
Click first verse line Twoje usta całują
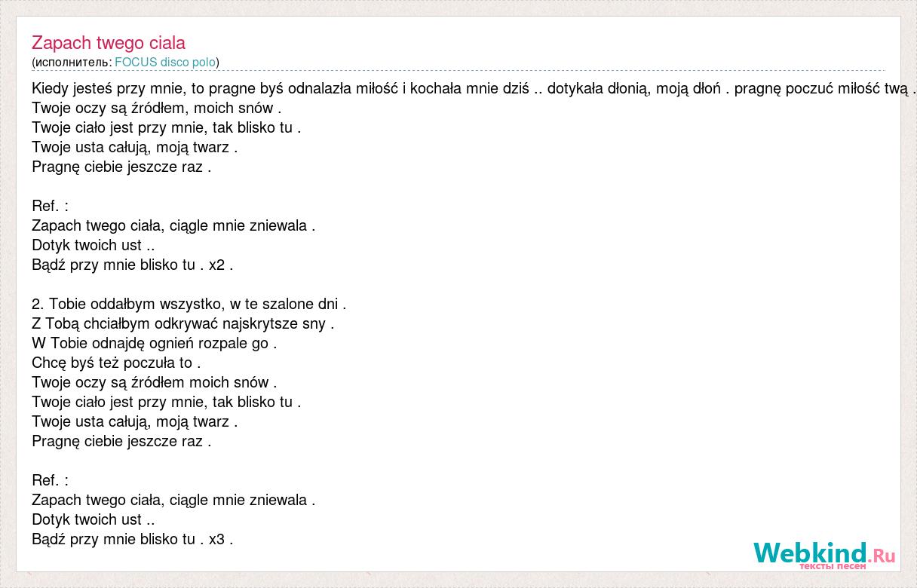(x=135, y=147)
